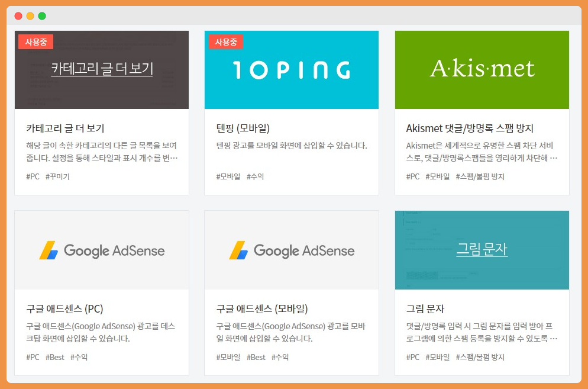Viewport: 588px width, 389px height.
Task: Click description mentioning 데스크탑 화면에 삽입
Action: (x=101, y=332)
